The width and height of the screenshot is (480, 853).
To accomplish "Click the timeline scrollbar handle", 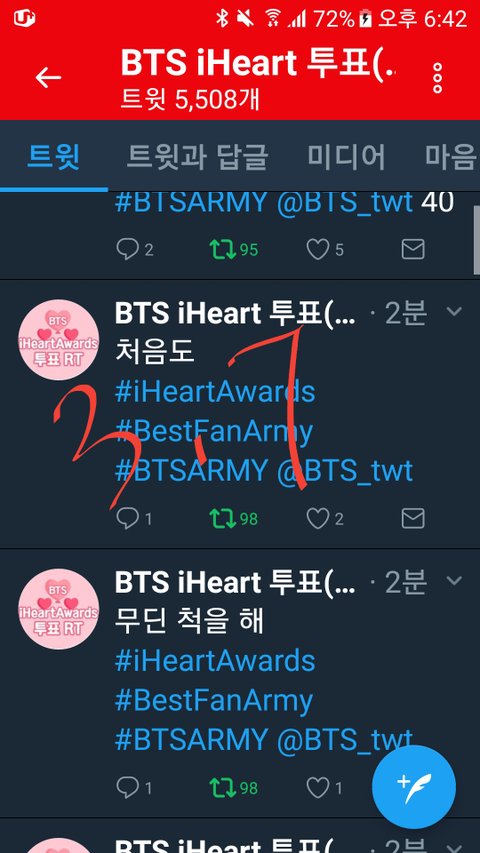I will [477, 239].
